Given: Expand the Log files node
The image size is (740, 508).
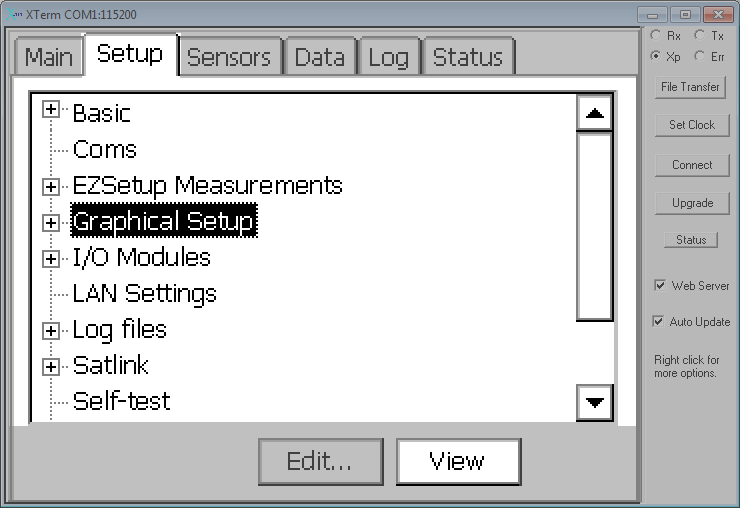Looking at the screenshot, I should point(50,331).
